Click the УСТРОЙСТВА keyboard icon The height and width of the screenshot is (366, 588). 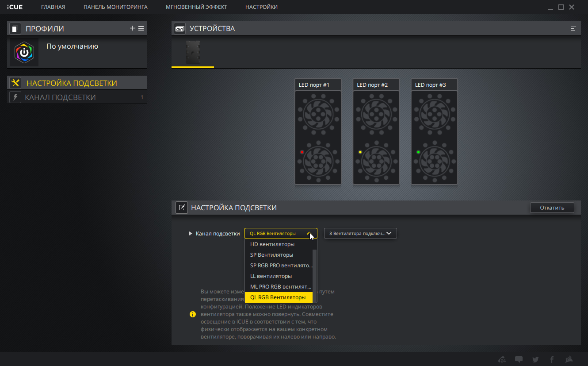point(179,29)
